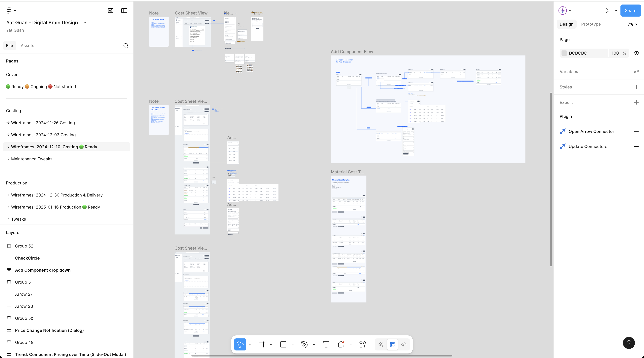Select the Move tool in the bottom toolbar
This screenshot has height=358, width=644.
point(240,344)
